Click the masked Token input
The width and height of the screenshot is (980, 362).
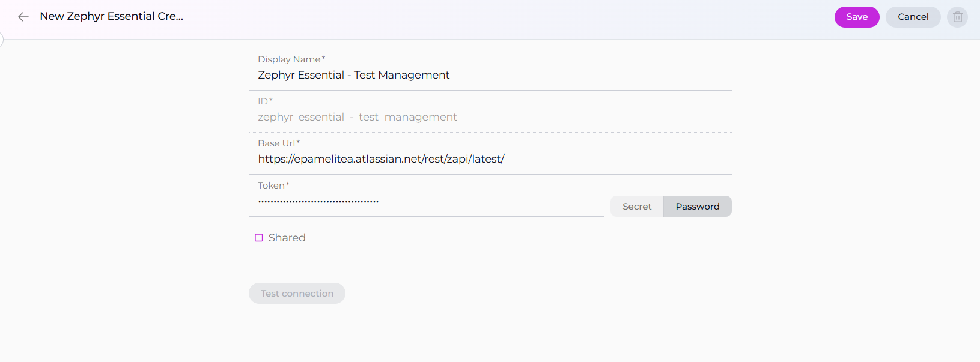point(427,202)
